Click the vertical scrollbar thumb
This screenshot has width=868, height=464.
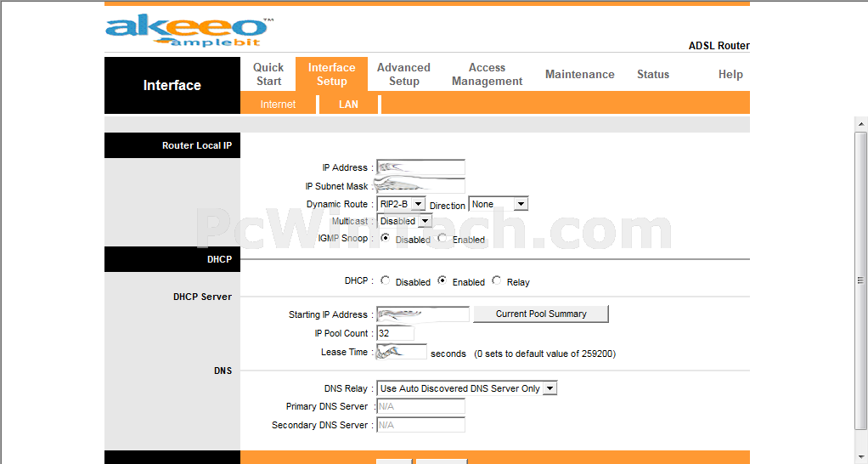(x=861, y=280)
